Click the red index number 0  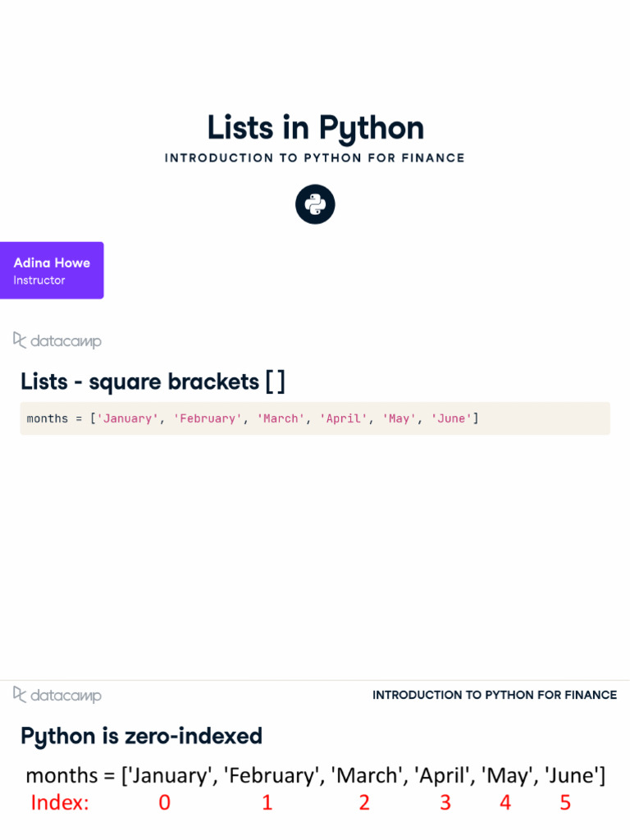point(164,802)
